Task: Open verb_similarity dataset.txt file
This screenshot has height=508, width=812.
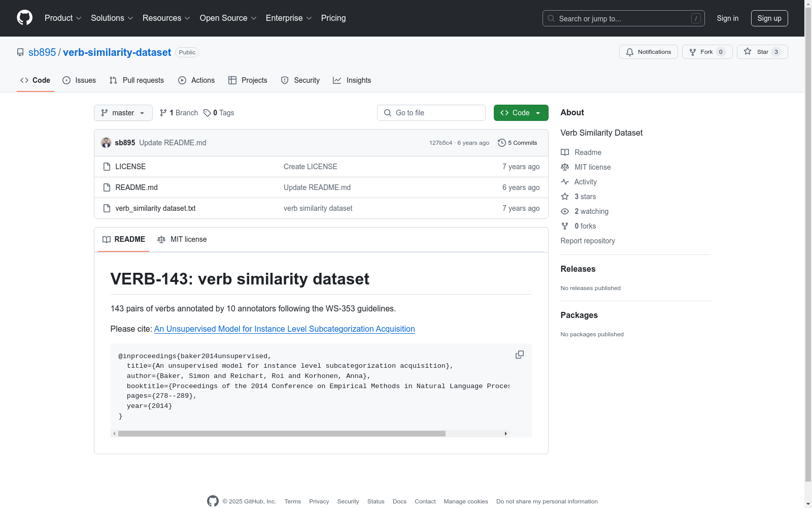Action: coord(155,208)
